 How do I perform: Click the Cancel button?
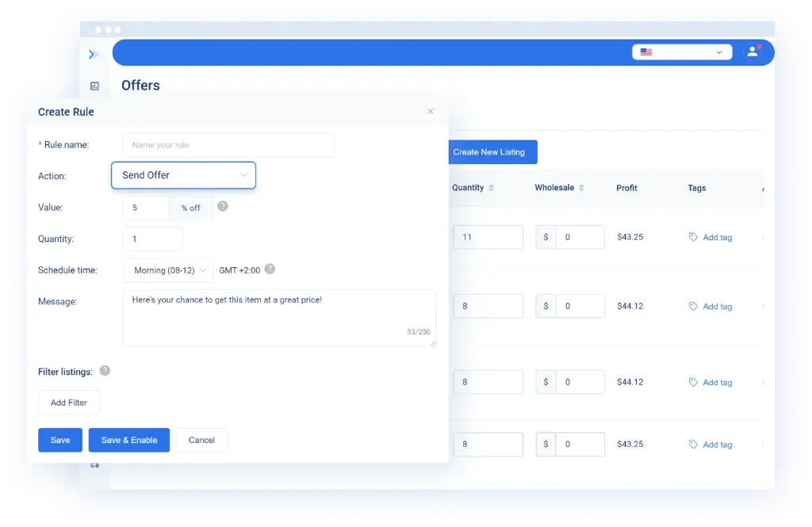201,440
